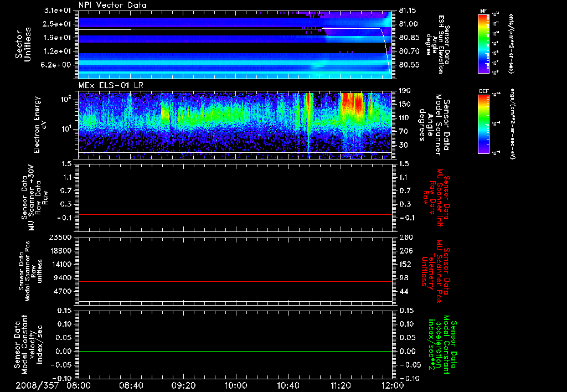Click the 09:20 time axis label
This screenshot has height=392, width=567.
183,385
